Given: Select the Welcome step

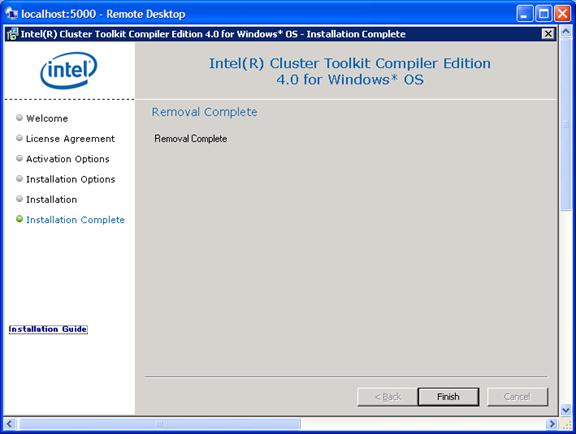Looking at the screenshot, I should click(x=47, y=118).
